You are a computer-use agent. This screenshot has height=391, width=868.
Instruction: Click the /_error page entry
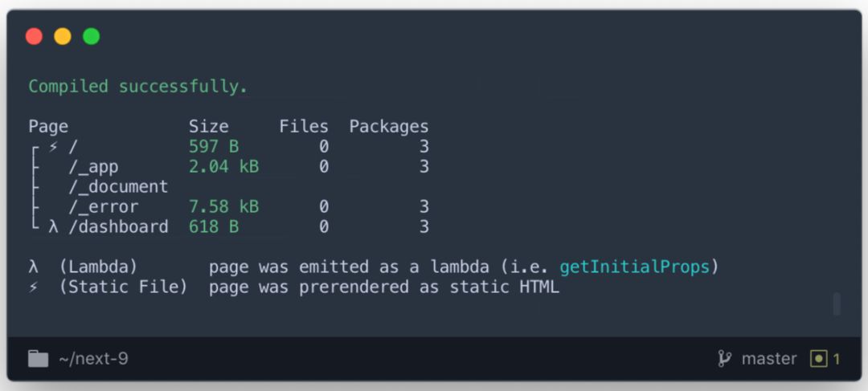(103, 207)
